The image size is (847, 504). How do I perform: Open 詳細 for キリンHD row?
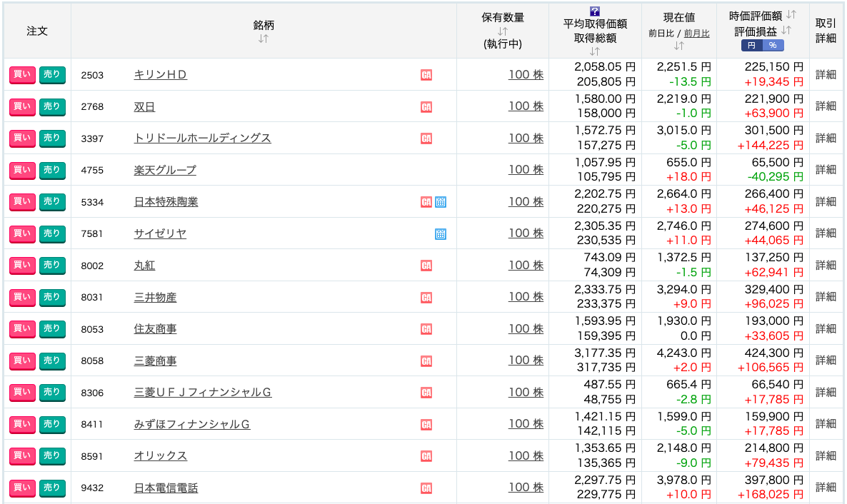(x=826, y=75)
